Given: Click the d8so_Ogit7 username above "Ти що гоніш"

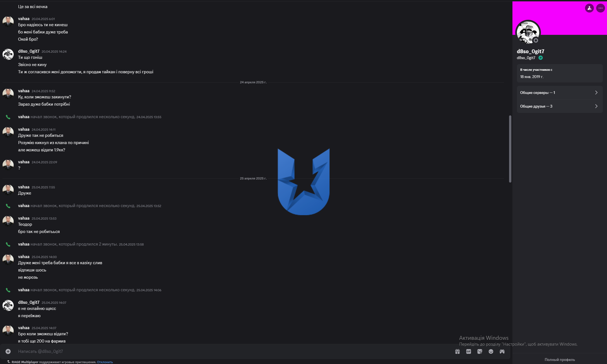Looking at the screenshot, I should point(29,51).
